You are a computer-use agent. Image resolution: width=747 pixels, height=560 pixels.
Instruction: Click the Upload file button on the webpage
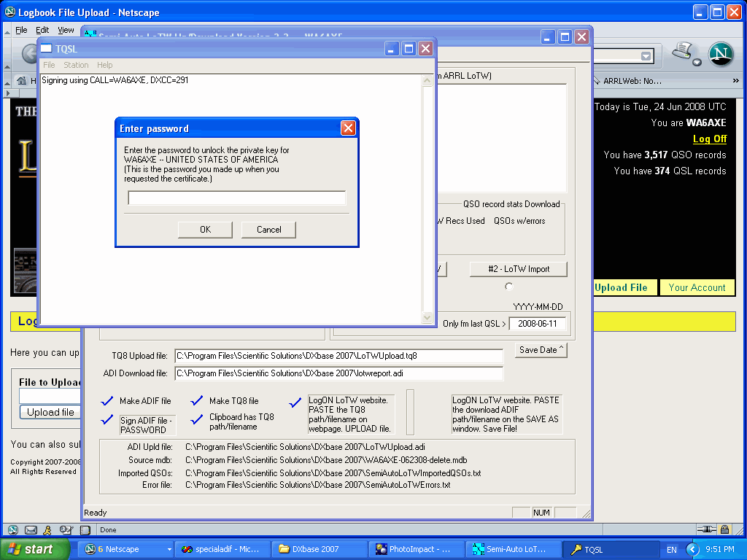pos(50,413)
